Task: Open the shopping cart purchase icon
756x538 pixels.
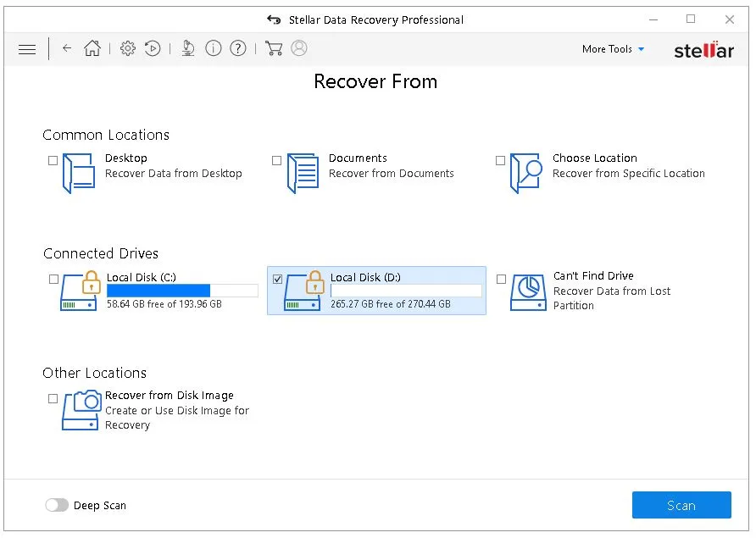Action: point(273,48)
